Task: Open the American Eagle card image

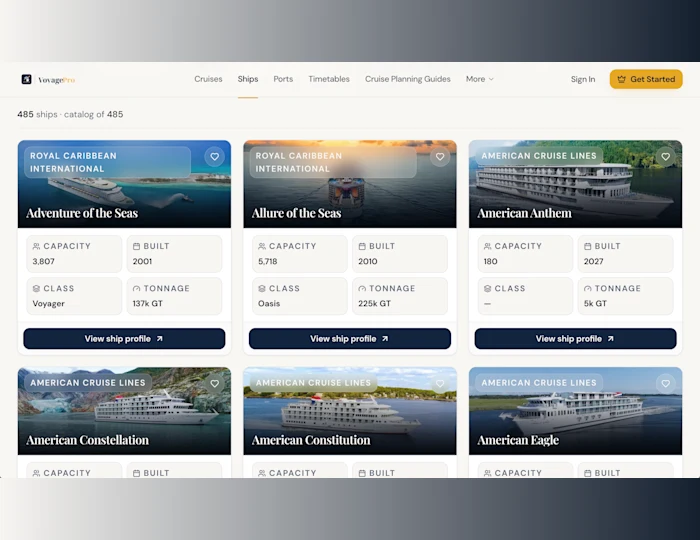Action: 575,411
